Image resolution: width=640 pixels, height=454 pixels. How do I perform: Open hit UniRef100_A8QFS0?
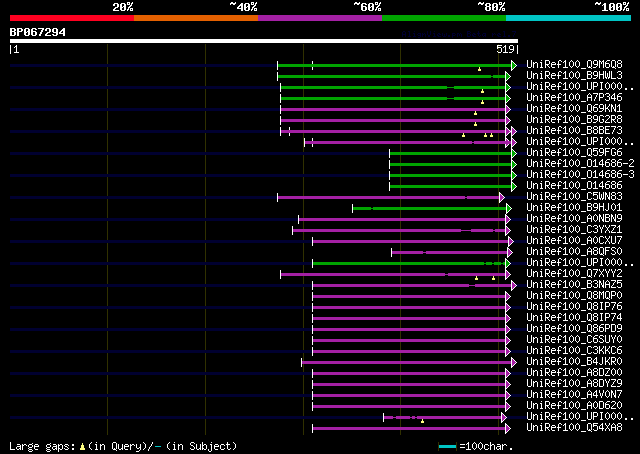coord(574,251)
